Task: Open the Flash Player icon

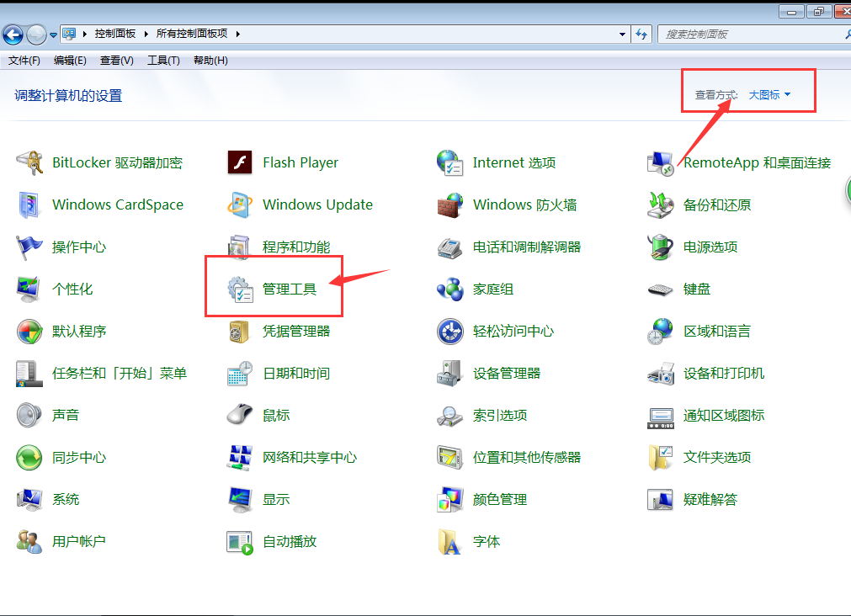Action: point(240,162)
